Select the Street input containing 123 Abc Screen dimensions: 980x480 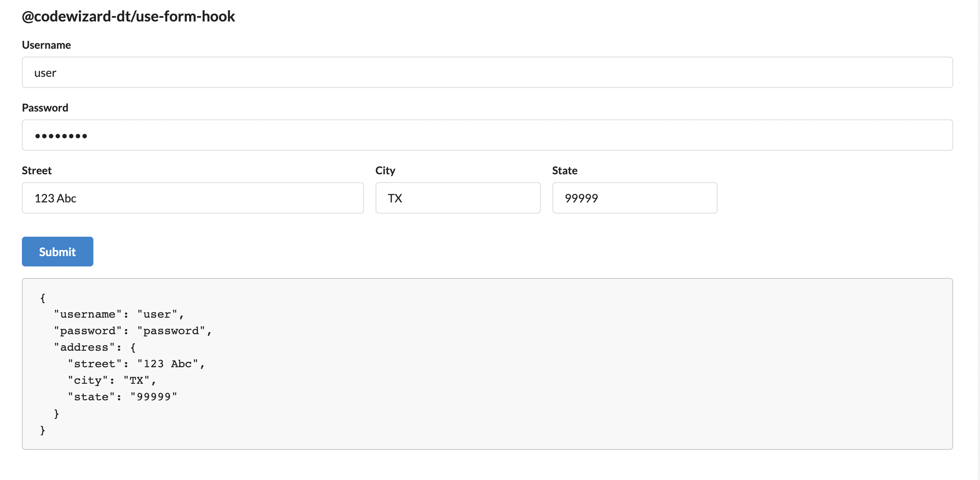coord(193,198)
